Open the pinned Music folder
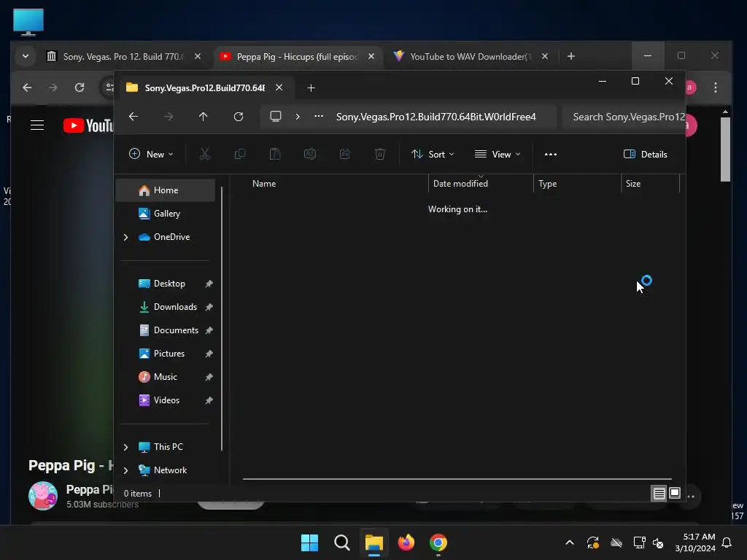This screenshot has height=560, width=747. [166, 377]
